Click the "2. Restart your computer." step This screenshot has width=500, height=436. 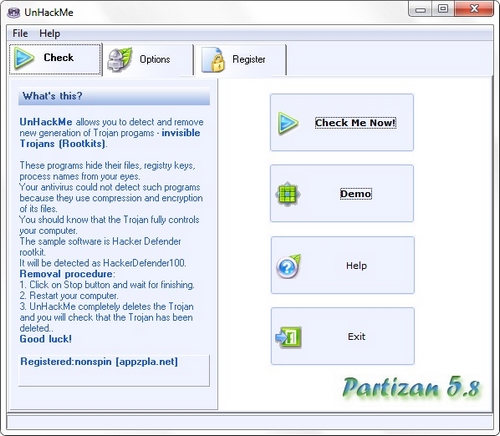[69, 296]
